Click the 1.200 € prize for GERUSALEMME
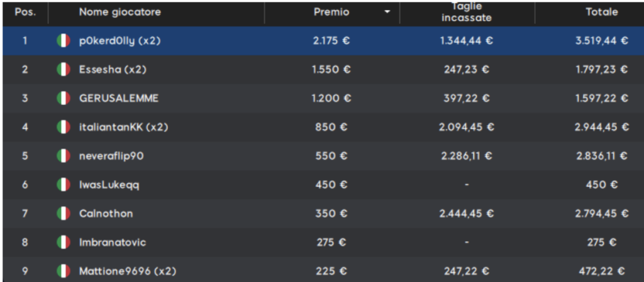 coord(331,99)
